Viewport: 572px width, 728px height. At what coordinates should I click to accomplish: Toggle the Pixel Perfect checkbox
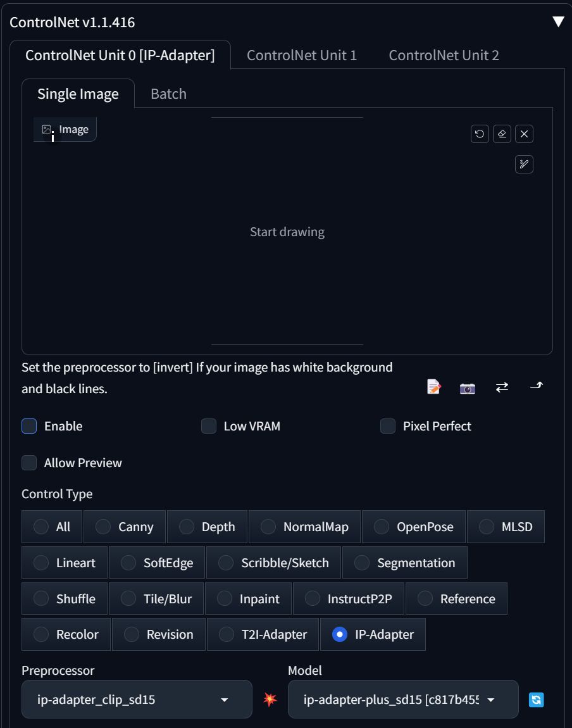coord(388,426)
